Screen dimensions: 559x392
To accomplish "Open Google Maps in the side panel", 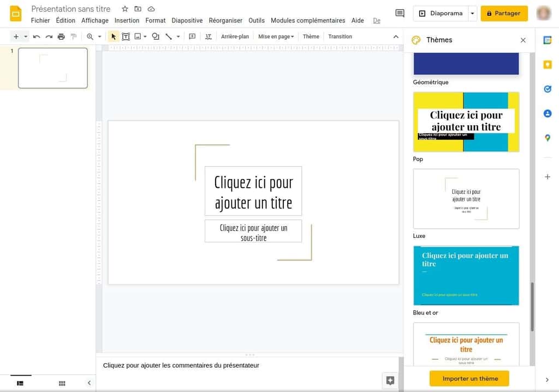I will (x=548, y=138).
